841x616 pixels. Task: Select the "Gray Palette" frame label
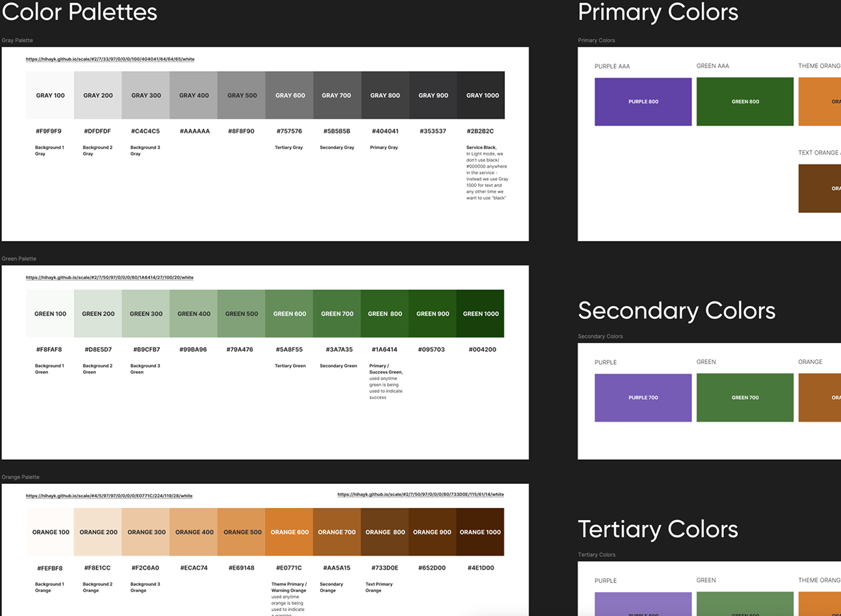coord(17,40)
